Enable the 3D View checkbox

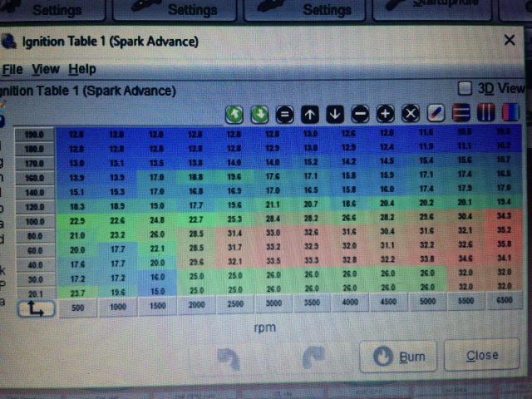465,88
